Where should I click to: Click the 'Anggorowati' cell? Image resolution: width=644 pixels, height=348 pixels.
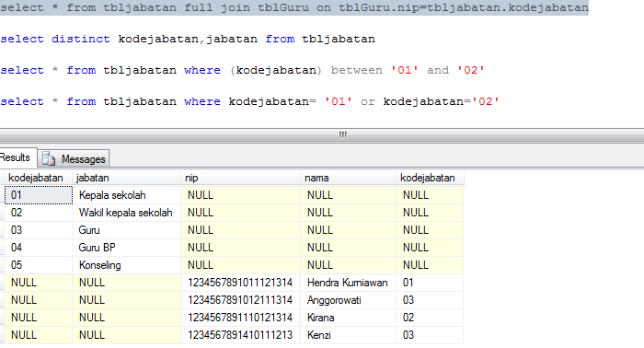[349, 300]
